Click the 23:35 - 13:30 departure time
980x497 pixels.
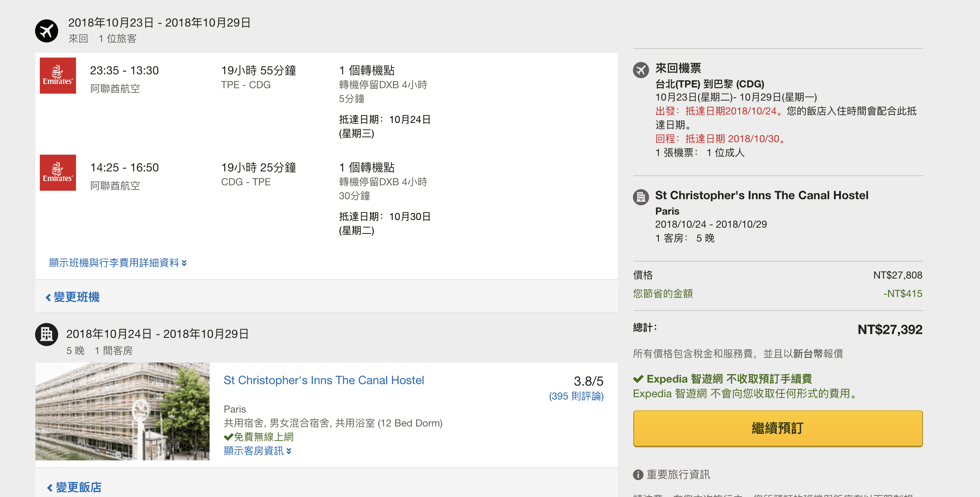[x=124, y=71]
